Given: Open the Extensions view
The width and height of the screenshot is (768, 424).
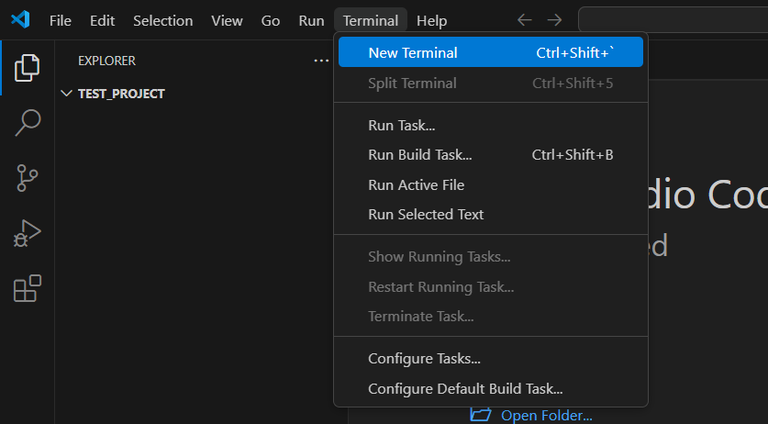Looking at the screenshot, I should tap(27, 289).
